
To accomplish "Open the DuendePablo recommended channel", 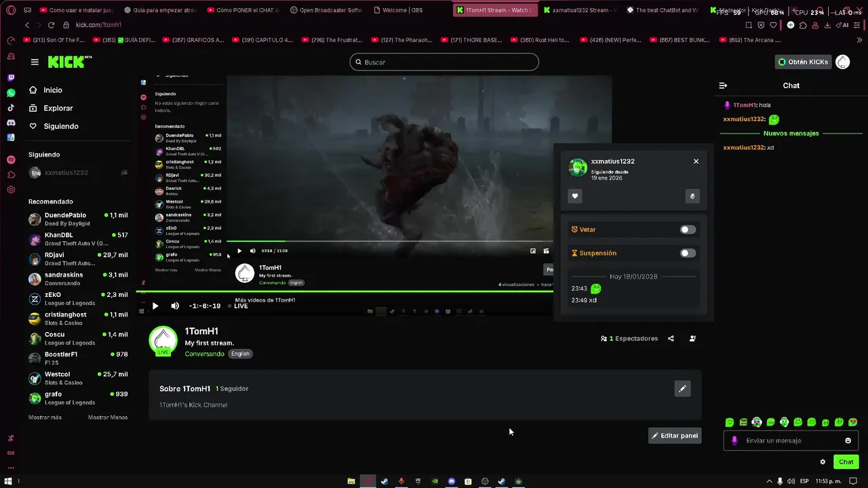I will [78, 219].
